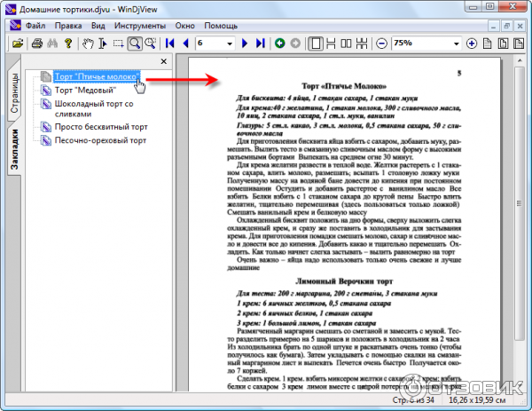This screenshot has height=411, width=532.
Task: Enable continuous page layout
Action: [331, 43]
